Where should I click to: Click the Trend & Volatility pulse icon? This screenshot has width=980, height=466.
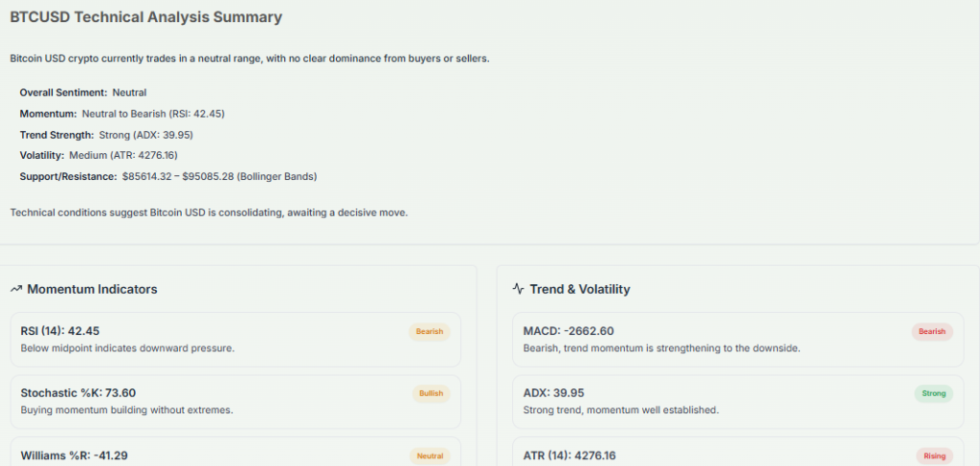(519, 289)
